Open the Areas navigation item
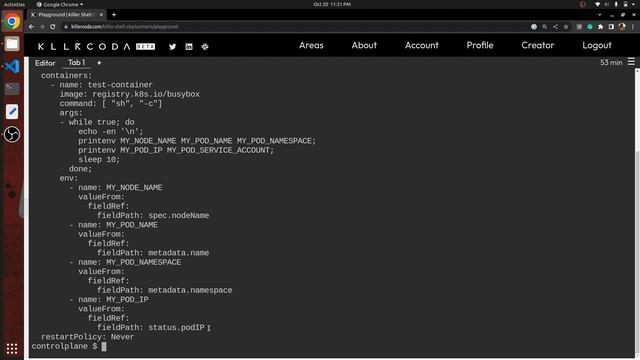Image resolution: width=640 pixels, height=360 pixels. (311, 45)
